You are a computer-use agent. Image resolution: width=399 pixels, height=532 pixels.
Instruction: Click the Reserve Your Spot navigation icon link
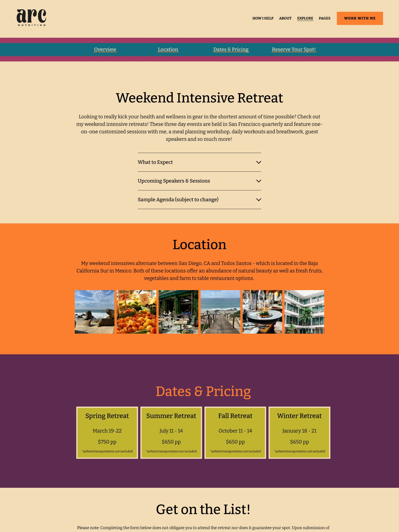[294, 49]
